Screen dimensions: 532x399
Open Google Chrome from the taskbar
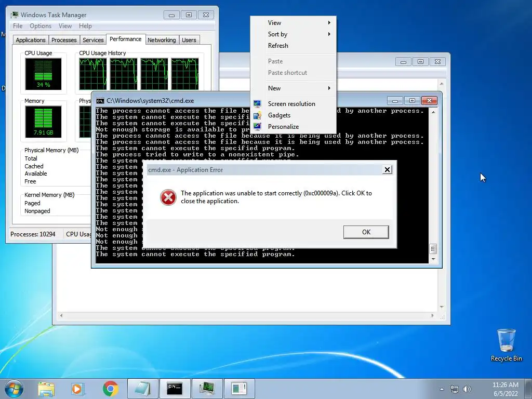tap(110, 389)
